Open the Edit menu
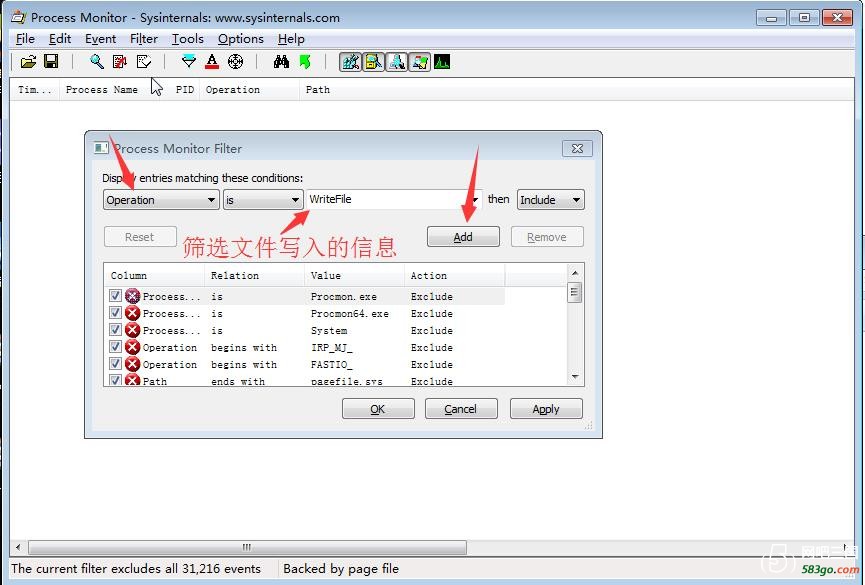Screen dimensions: 865x585 [x=60, y=39]
